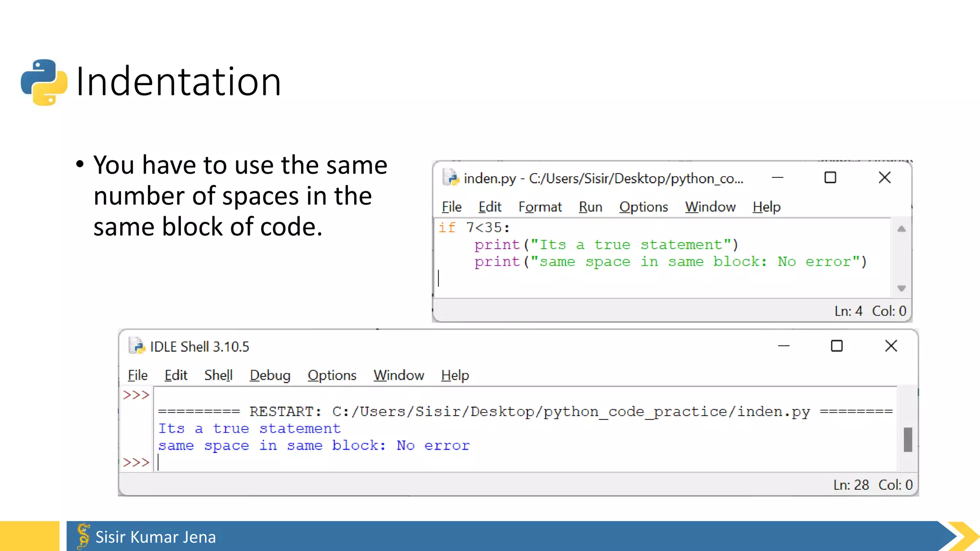Maximize the inden.py editor window
This screenshot has height=551, width=980.
point(830,177)
